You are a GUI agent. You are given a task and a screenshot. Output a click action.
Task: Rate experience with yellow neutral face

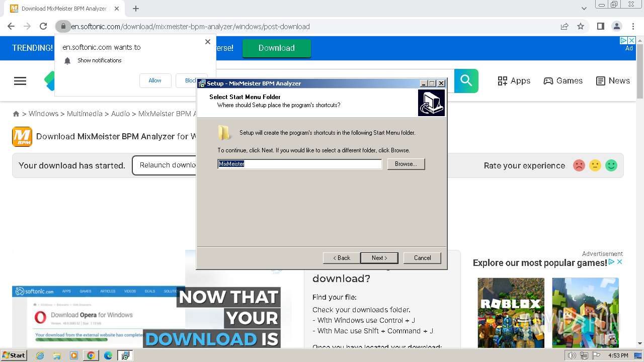pos(595,165)
